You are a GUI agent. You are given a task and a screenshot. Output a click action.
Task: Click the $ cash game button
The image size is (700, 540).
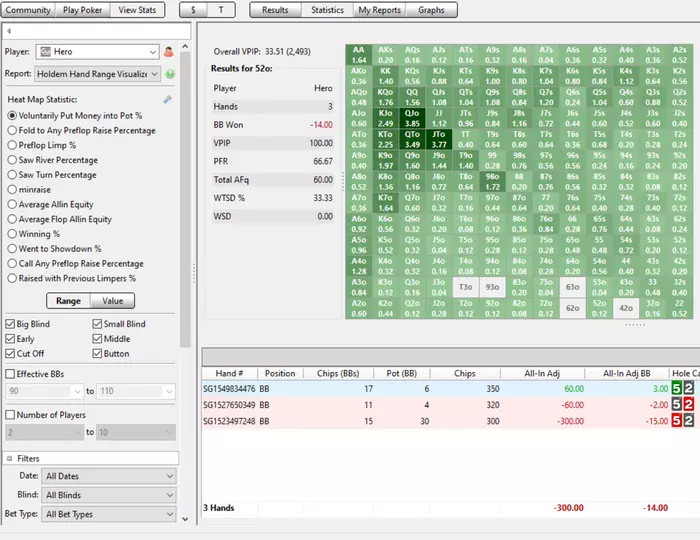click(193, 10)
